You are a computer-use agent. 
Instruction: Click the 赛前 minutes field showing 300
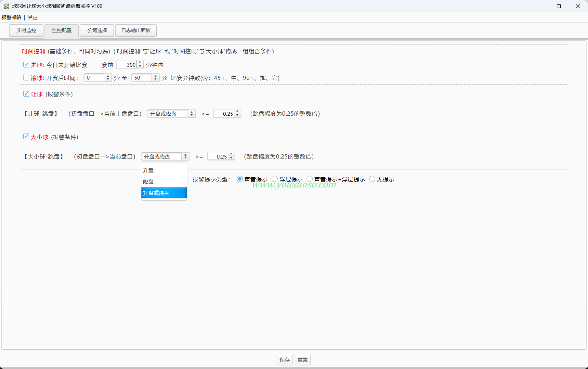pos(127,65)
